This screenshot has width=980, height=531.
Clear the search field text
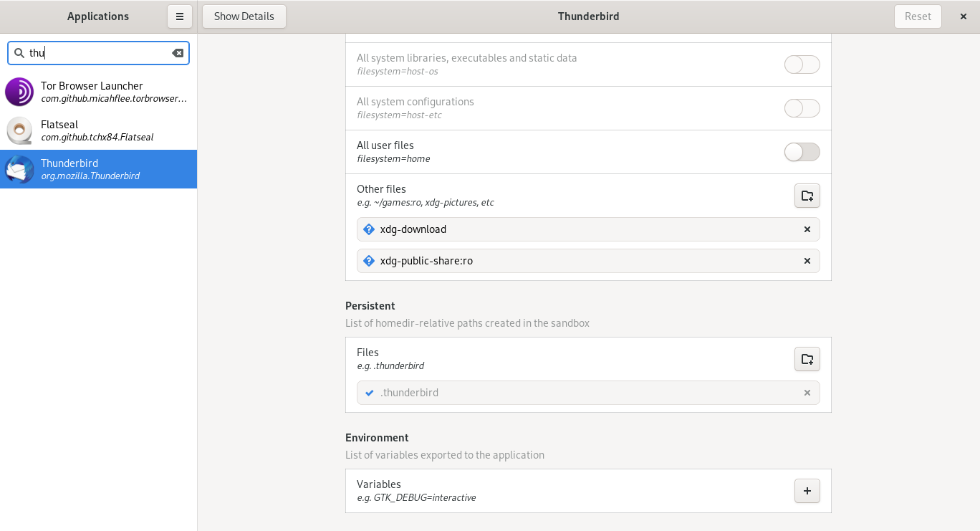178,53
